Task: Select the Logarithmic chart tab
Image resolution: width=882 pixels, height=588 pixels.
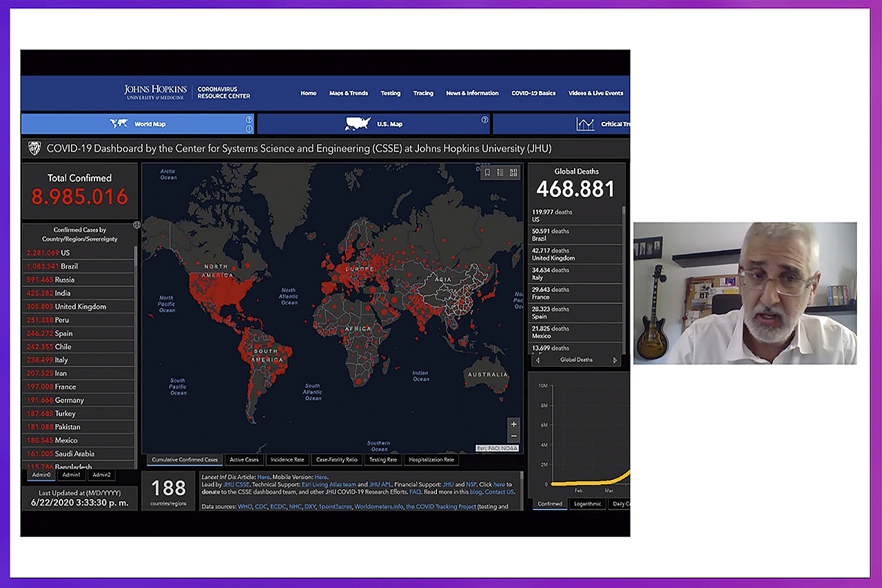Action: tap(587, 504)
